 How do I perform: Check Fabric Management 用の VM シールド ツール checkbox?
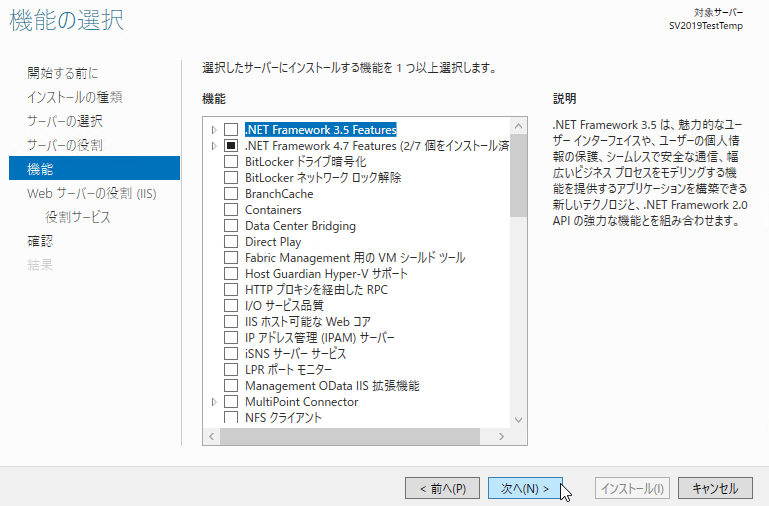pyautogui.click(x=231, y=258)
